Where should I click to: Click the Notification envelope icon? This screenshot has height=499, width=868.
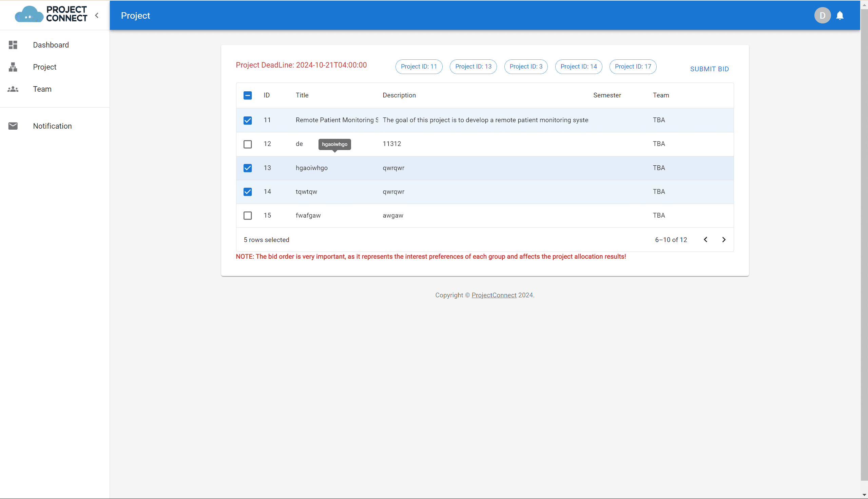pos(13,126)
